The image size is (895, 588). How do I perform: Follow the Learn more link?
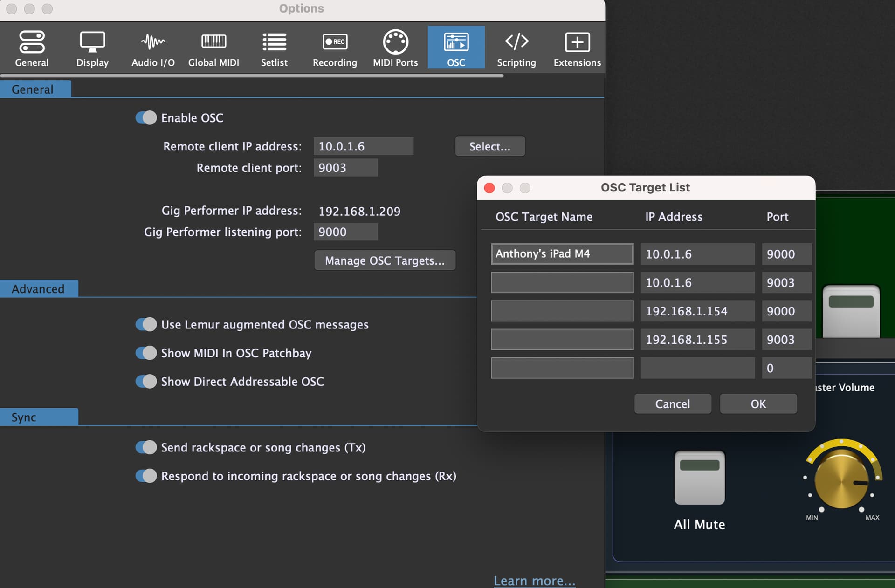click(x=534, y=581)
